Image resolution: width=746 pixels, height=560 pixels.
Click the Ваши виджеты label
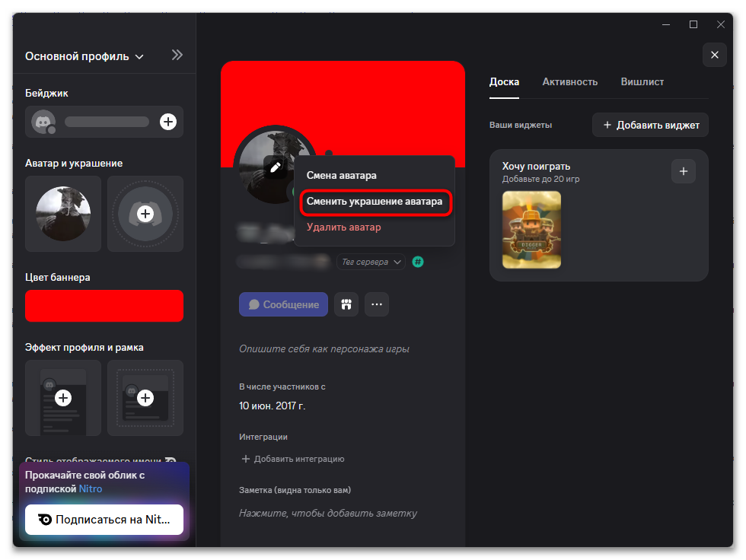click(521, 125)
